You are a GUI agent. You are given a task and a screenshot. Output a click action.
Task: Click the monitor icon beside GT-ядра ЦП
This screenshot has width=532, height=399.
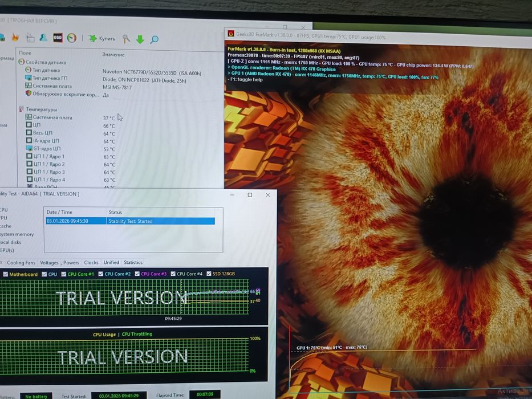click(29, 148)
